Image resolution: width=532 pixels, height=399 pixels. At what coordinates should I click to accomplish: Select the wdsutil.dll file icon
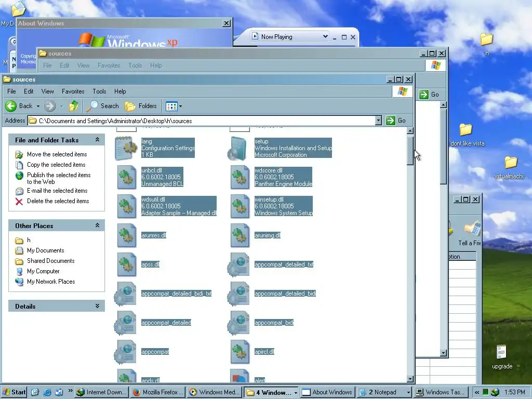[127, 206]
